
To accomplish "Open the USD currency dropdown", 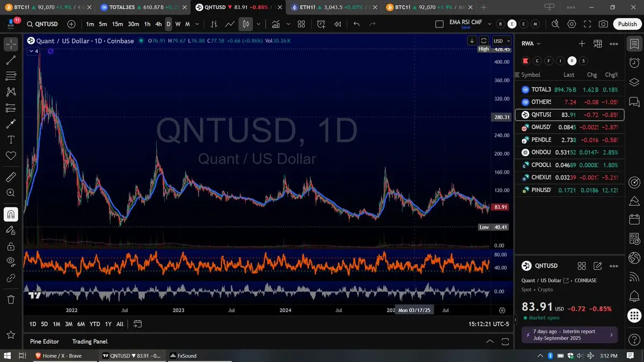I will [x=502, y=41].
